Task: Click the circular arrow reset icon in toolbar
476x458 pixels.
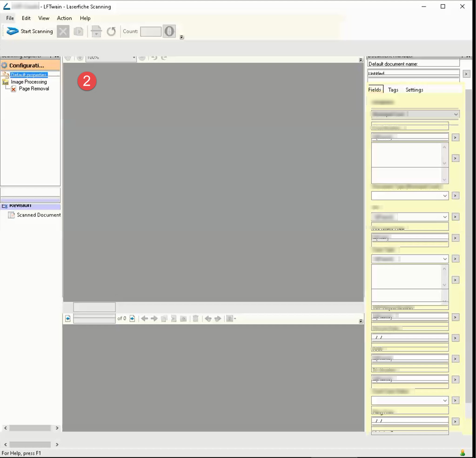Action: [x=111, y=31]
